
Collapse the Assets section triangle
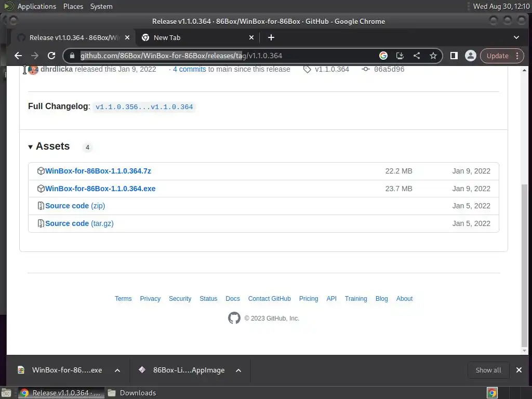click(30, 147)
